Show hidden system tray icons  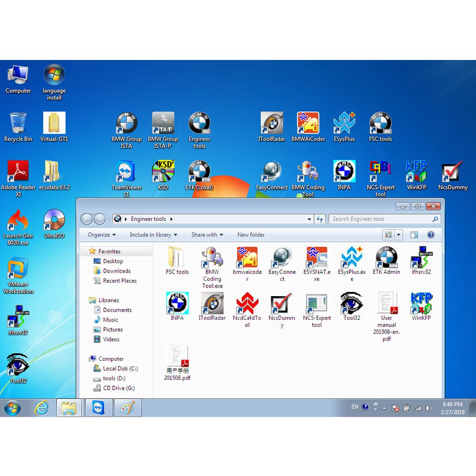384,408
